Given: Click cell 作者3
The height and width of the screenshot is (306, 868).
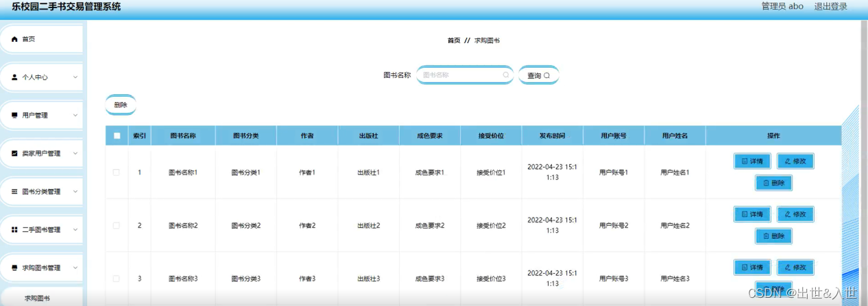Looking at the screenshot, I should (x=307, y=279).
